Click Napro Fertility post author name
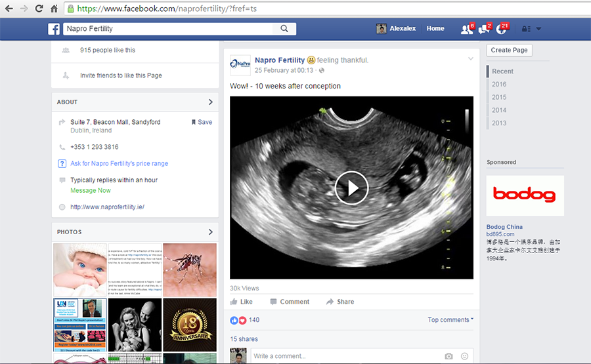This screenshot has height=364, width=591. click(x=280, y=60)
